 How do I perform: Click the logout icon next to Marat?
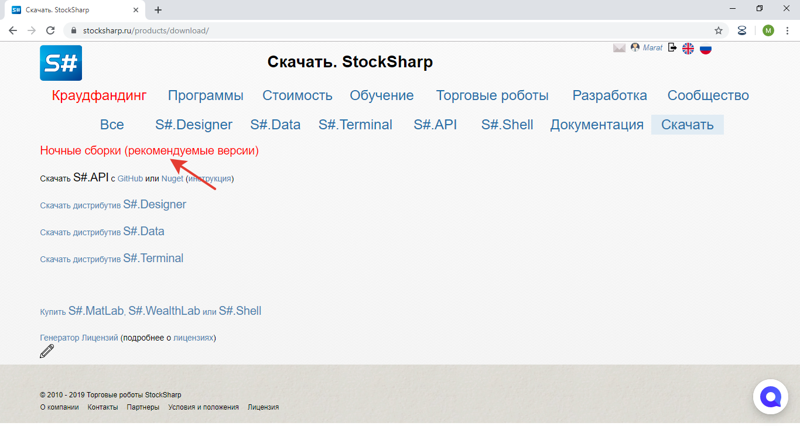672,48
